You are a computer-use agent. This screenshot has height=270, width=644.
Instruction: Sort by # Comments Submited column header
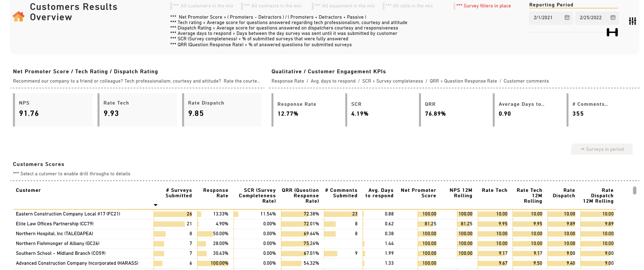point(341,193)
